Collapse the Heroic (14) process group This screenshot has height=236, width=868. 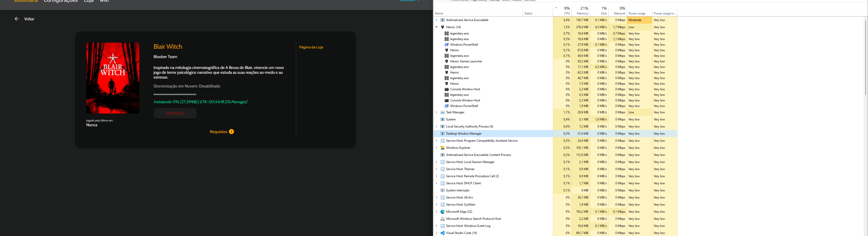point(436,27)
